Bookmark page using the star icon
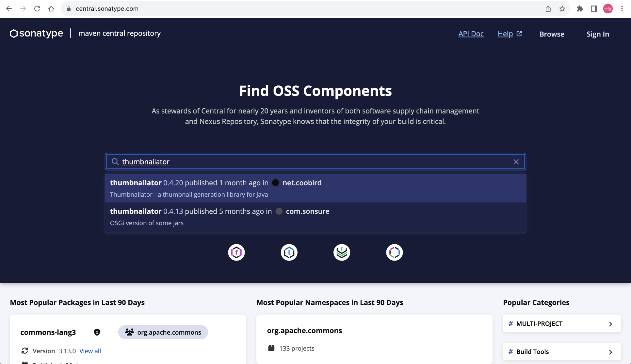631x364 pixels. (x=562, y=9)
